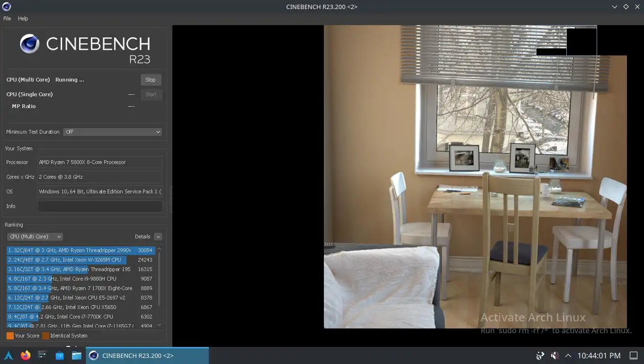Click the 'Minimum Test Duration' label
Screen dimensions: 644x364
(x=33, y=132)
